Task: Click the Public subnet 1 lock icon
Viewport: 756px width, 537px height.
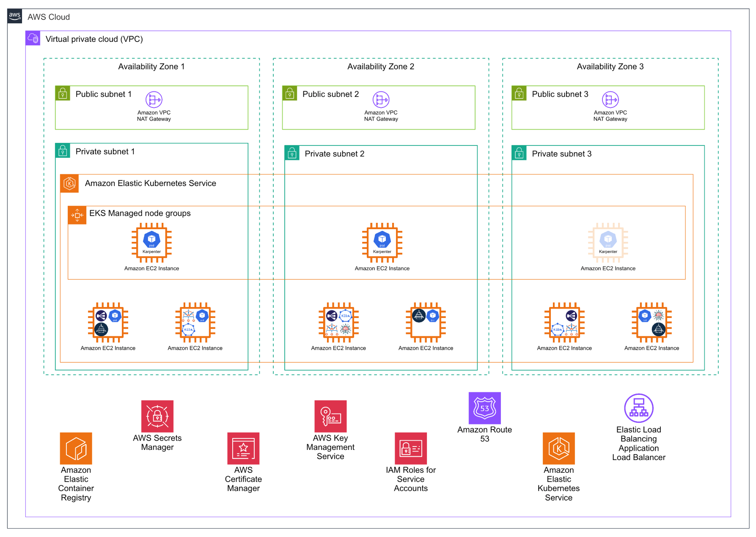Action: tap(63, 93)
